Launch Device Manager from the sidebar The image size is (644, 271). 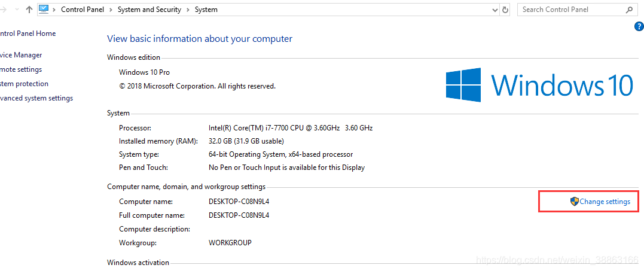click(21, 55)
